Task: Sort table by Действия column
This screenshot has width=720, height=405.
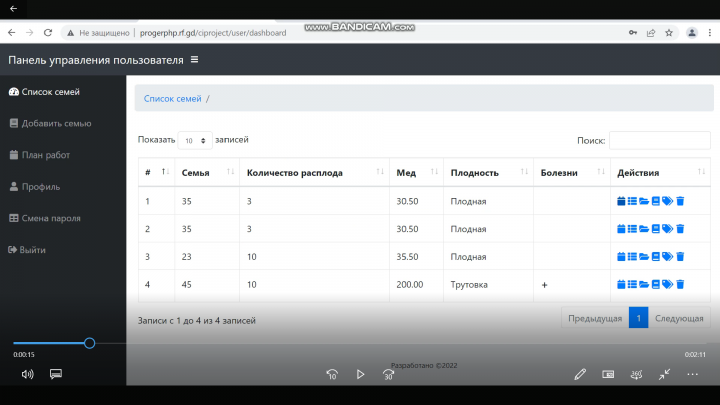Action: [660, 173]
